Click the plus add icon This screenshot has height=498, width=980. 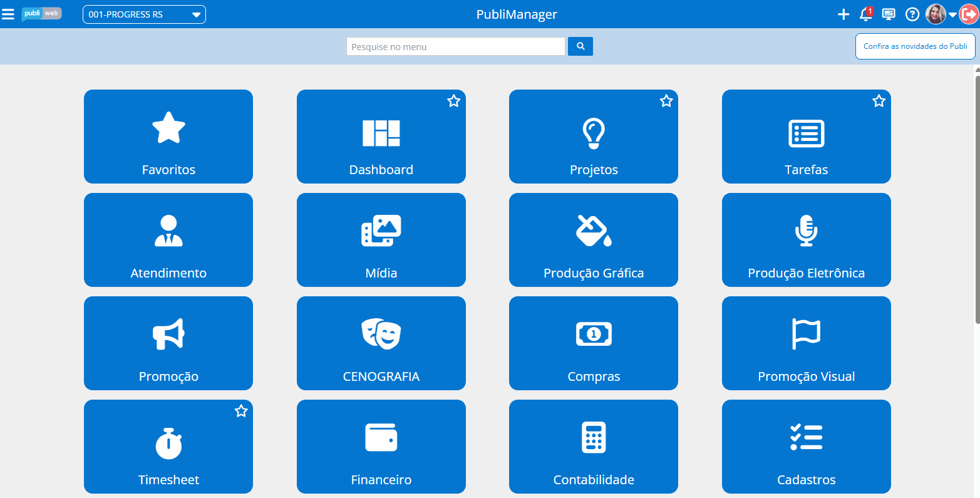[843, 14]
